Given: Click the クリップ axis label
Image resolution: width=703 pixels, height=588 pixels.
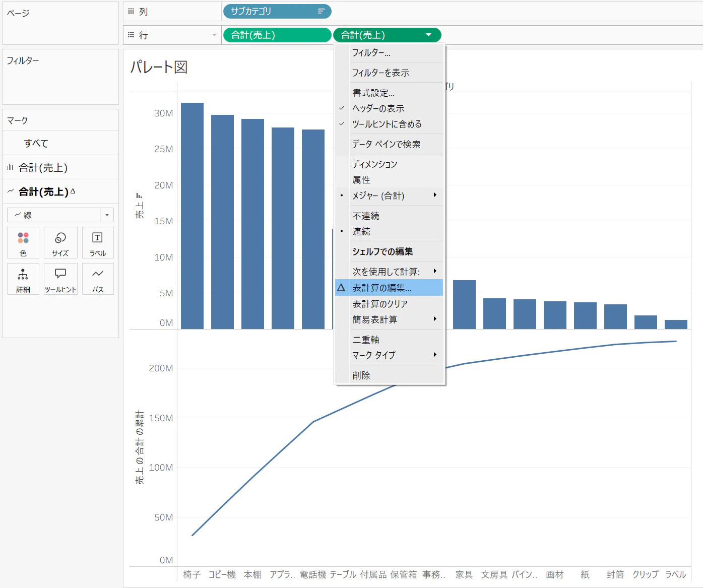Looking at the screenshot, I should (646, 574).
